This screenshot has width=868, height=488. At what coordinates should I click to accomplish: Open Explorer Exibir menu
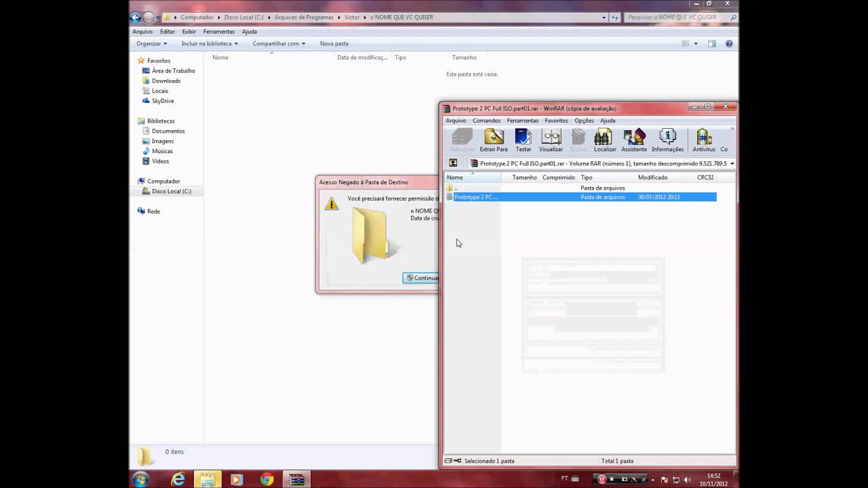coord(189,32)
